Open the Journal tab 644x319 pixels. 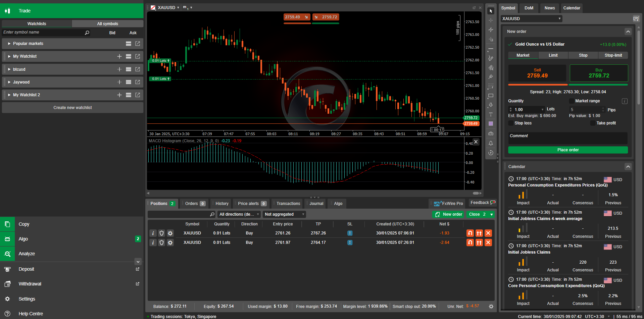[x=316, y=204]
